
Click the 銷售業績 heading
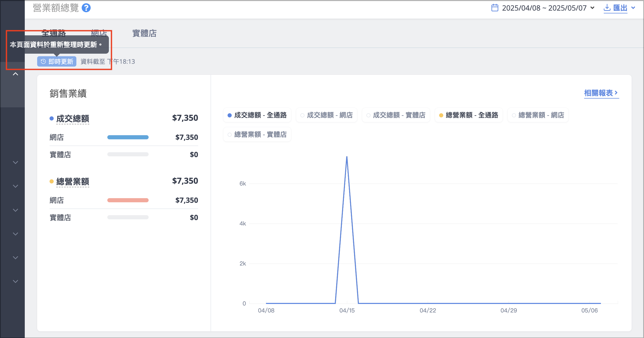point(68,93)
